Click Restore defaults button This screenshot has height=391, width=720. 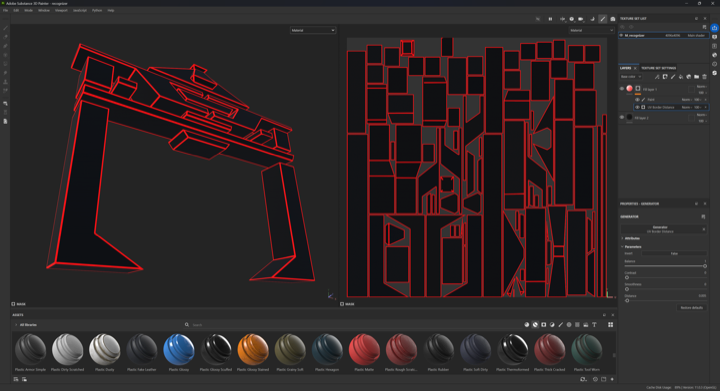[692, 307]
